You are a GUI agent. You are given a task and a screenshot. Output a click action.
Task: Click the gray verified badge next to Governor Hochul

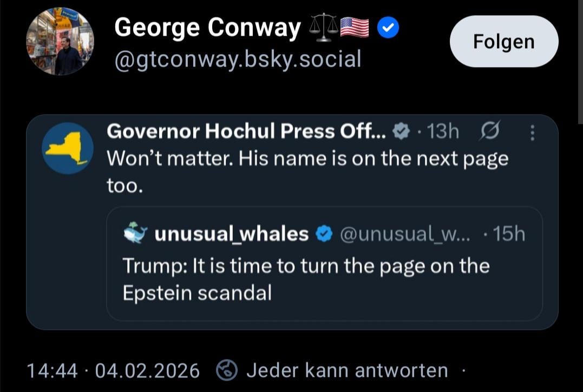pyautogui.click(x=401, y=131)
